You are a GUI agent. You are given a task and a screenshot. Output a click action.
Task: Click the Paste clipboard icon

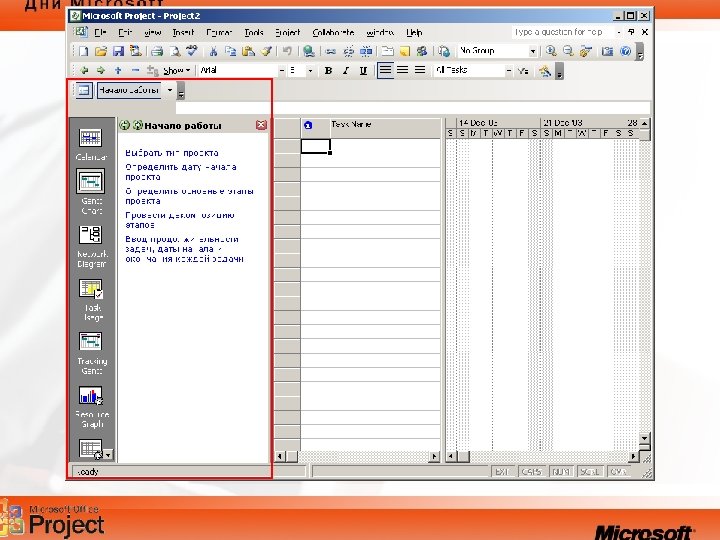(248, 51)
